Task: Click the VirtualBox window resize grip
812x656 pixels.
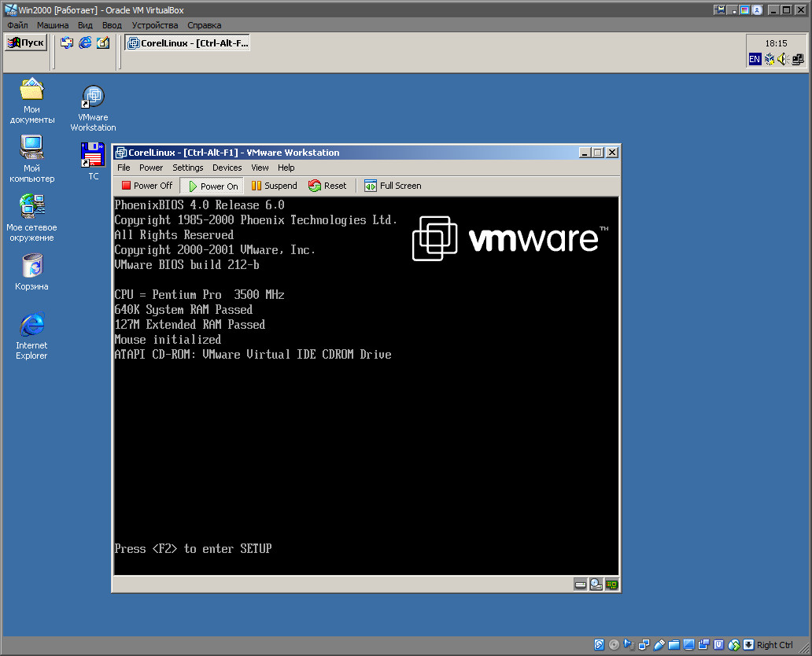Action: click(x=804, y=647)
